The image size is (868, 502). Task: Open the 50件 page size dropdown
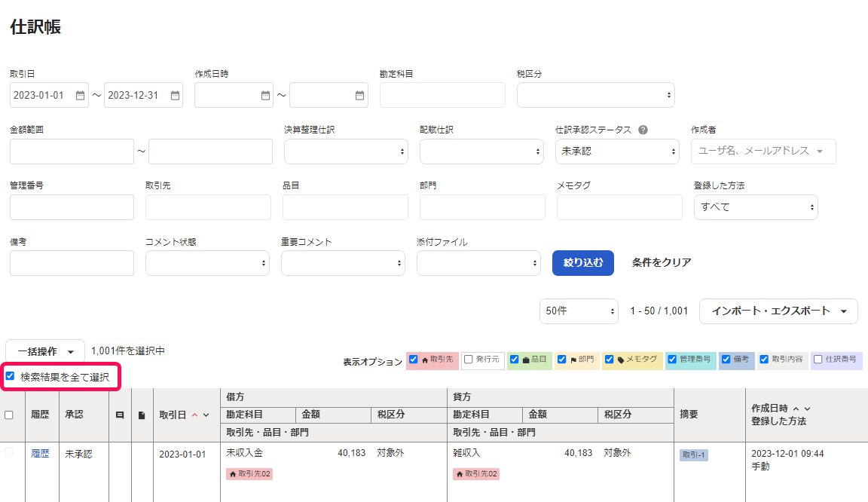[579, 311]
